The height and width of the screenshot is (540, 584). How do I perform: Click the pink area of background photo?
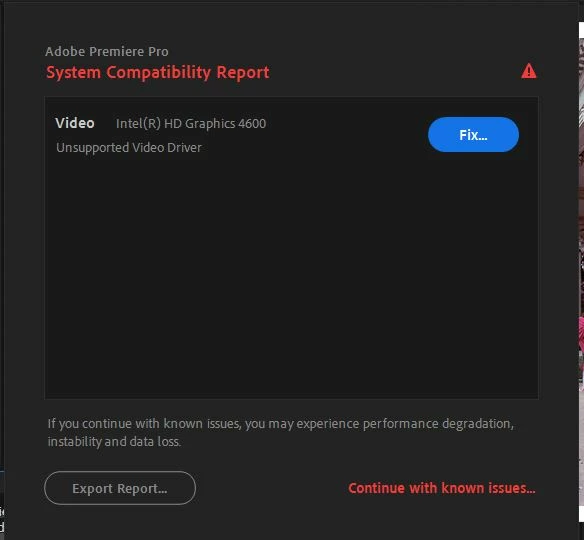click(x=581, y=333)
